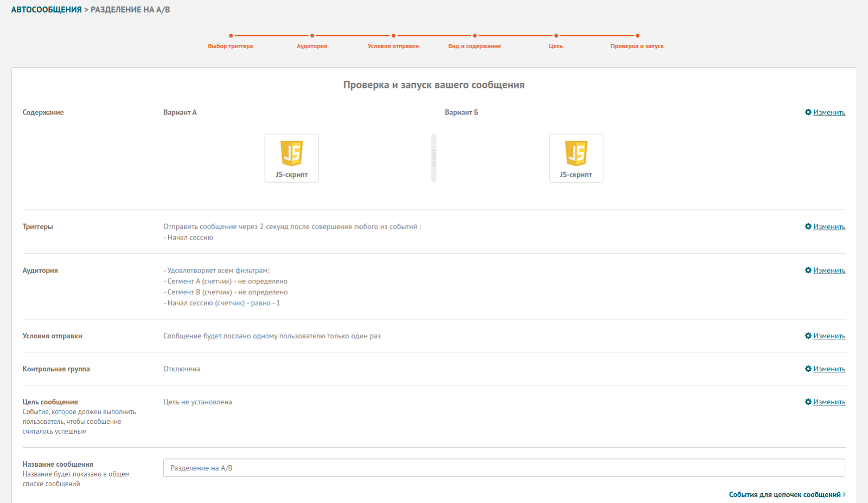The height and width of the screenshot is (503, 868).
Task: Open the Variant Б JS-скрипт tile
Action: pyautogui.click(x=576, y=158)
